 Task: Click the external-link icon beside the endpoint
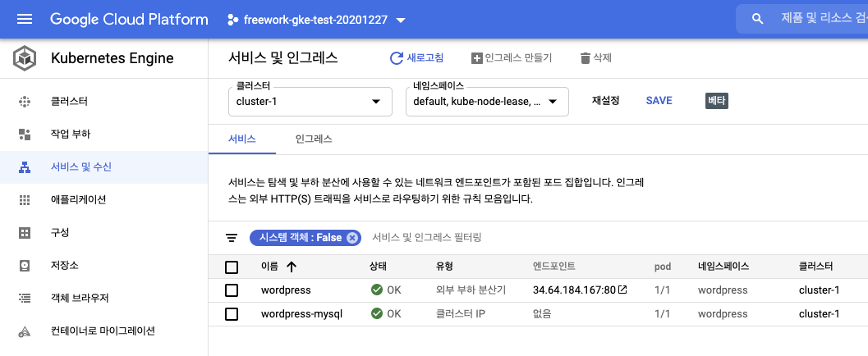pos(622,290)
